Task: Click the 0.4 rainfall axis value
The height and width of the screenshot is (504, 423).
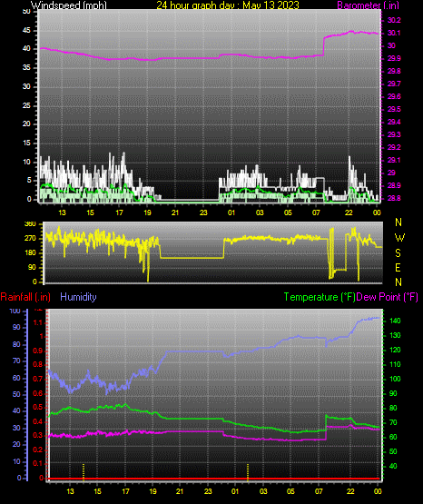Action: [x=38, y=421]
